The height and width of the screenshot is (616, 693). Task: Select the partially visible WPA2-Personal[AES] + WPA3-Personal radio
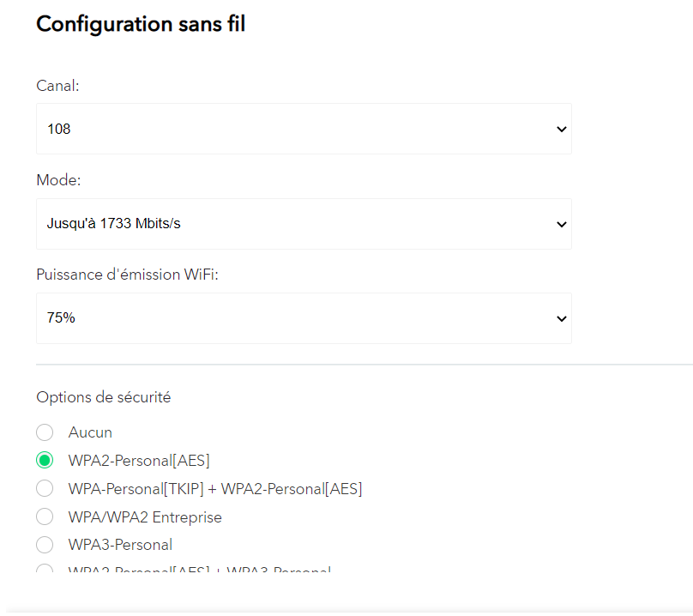click(45, 571)
